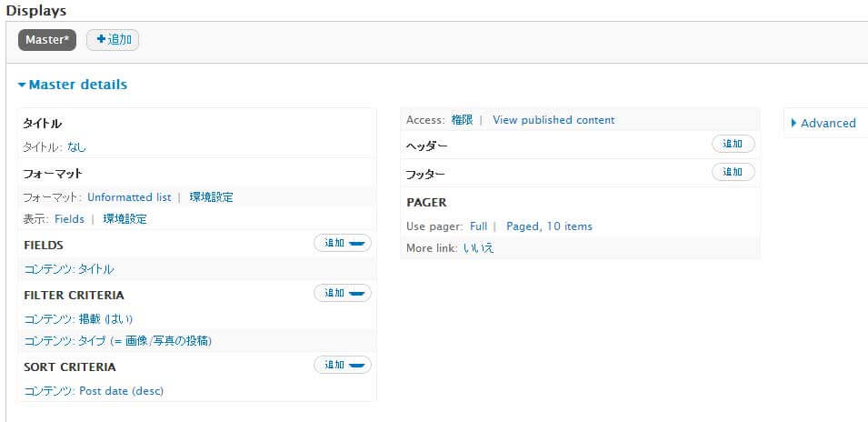Open the FILTER CRITERIA 追加 dropdown arrow
The image size is (868, 422).
click(358, 294)
